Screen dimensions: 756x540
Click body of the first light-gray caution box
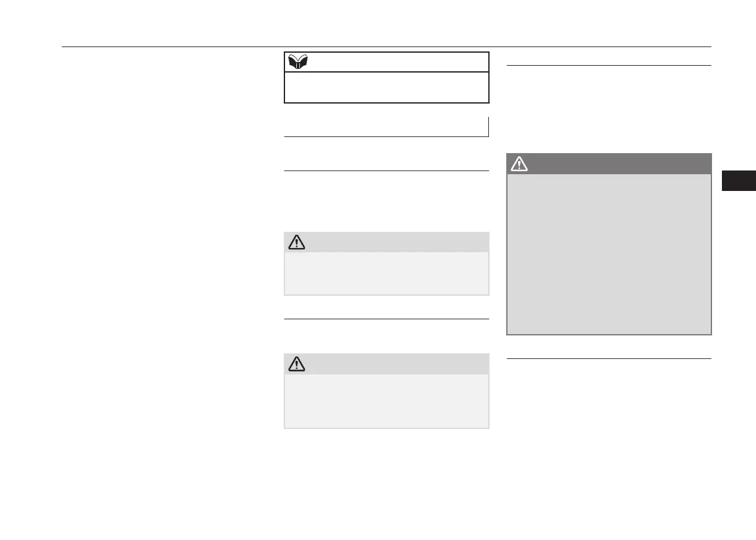pyautogui.click(x=386, y=273)
